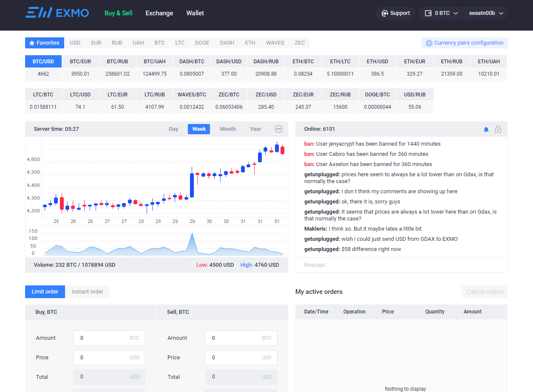Click the Sell Amount BTC input field
The image size is (533, 392).
click(241, 338)
